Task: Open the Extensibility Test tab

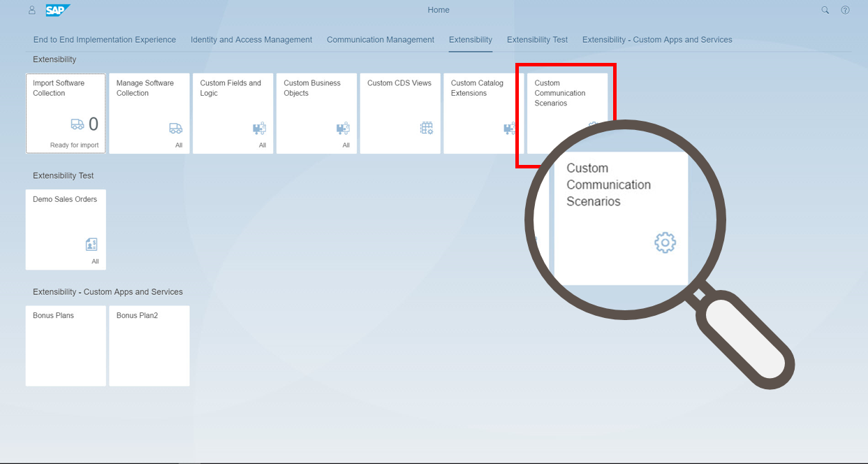Action: (x=537, y=40)
